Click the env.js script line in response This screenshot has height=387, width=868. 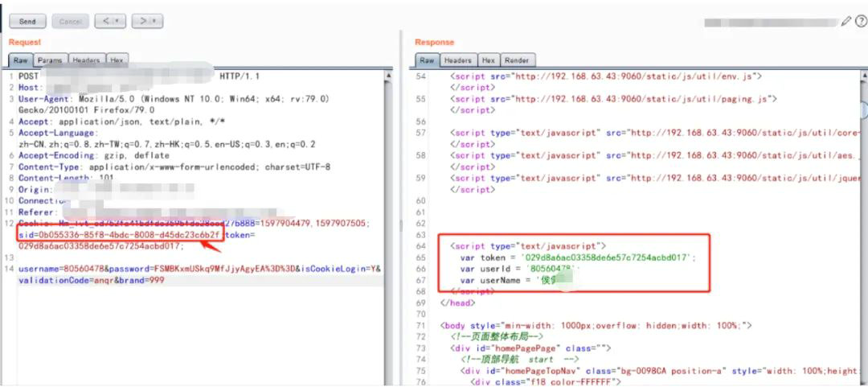click(607, 76)
